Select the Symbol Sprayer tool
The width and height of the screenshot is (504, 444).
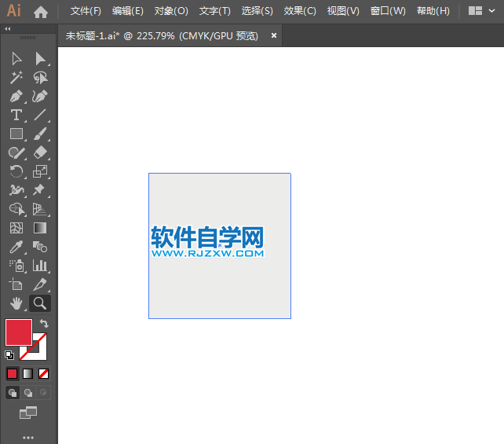pyautogui.click(x=16, y=266)
